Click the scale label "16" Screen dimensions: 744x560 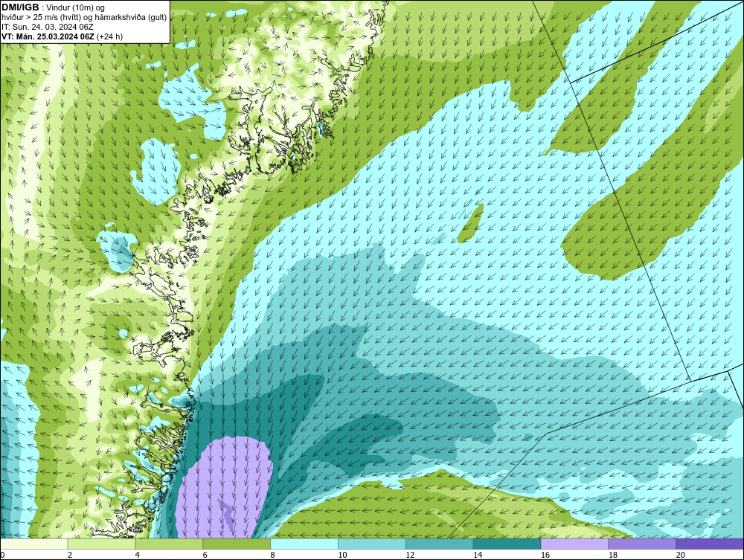(545, 555)
